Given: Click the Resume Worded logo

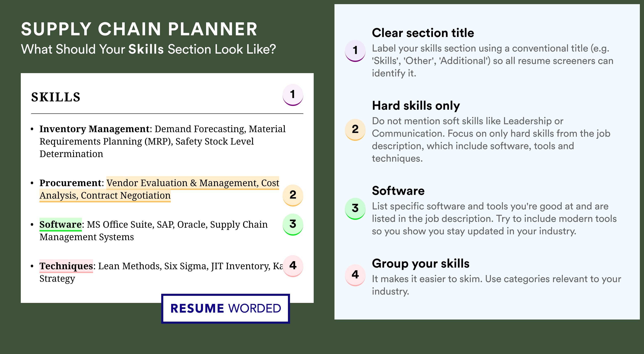Looking at the screenshot, I should click(225, 309).
